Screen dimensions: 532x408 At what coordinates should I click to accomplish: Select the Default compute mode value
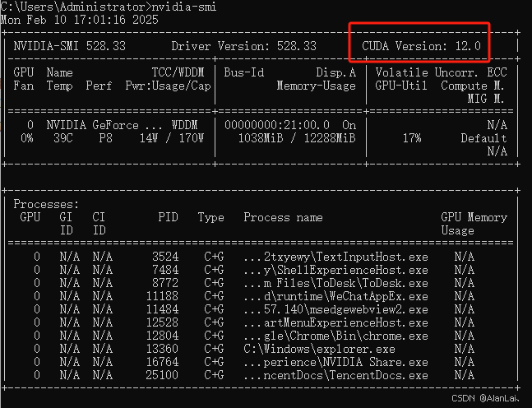tap(483, 138)
